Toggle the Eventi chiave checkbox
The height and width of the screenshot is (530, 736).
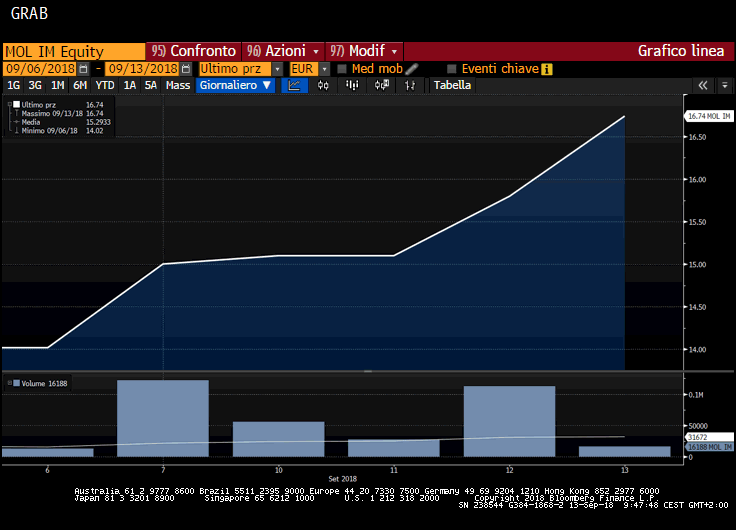(x=452, y=69)
